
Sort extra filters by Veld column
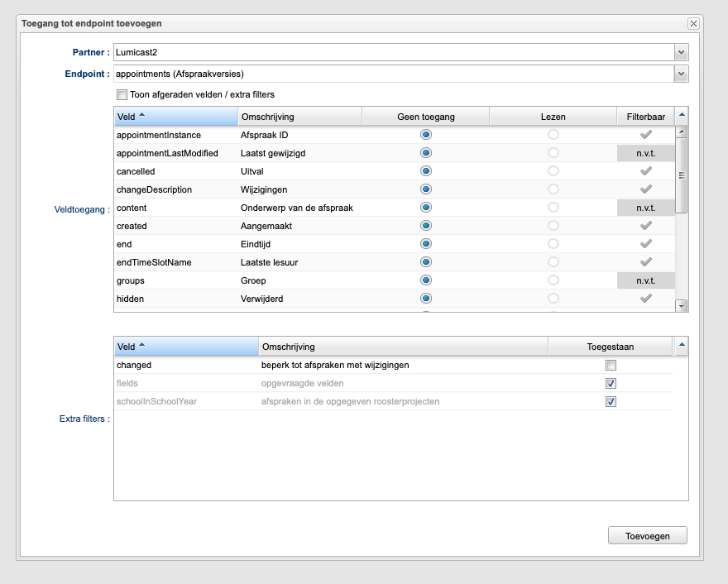coord(186,347)
